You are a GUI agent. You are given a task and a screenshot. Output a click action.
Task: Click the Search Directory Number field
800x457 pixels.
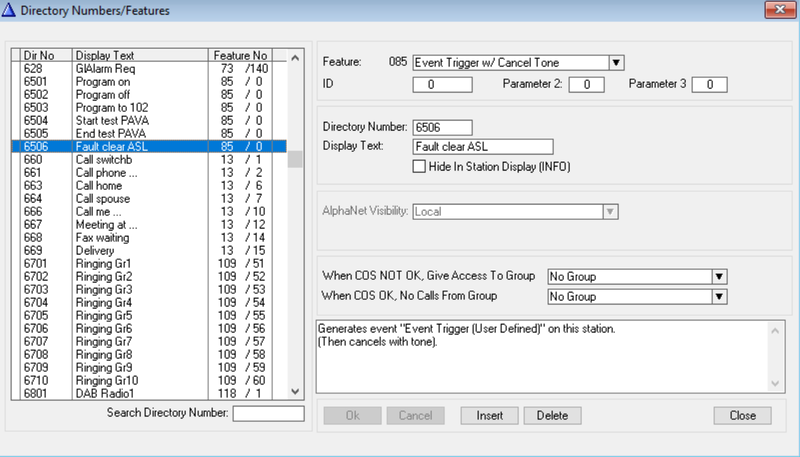(268, 414)
